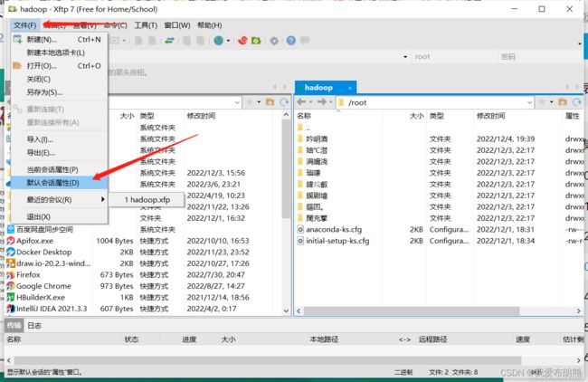588x382 pixels.
Task: Click the remote pane horizontal scrollbar
Action: point(412,311)
